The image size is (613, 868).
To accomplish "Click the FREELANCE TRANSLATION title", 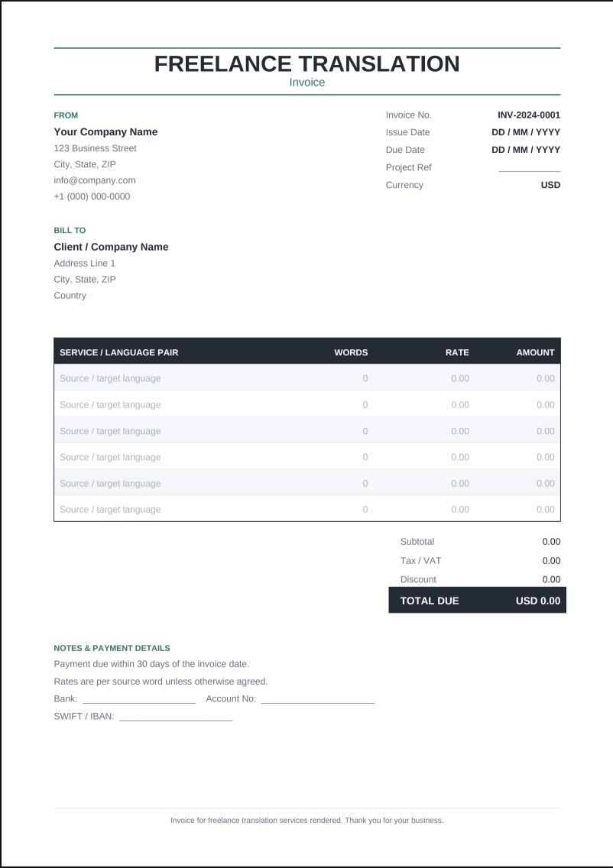I will (306, 63).
